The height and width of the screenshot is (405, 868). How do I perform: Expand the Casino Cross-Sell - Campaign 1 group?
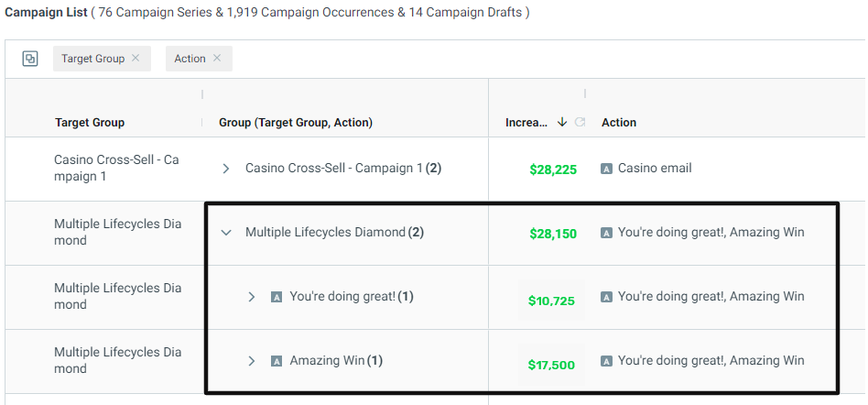coord(226,169)
